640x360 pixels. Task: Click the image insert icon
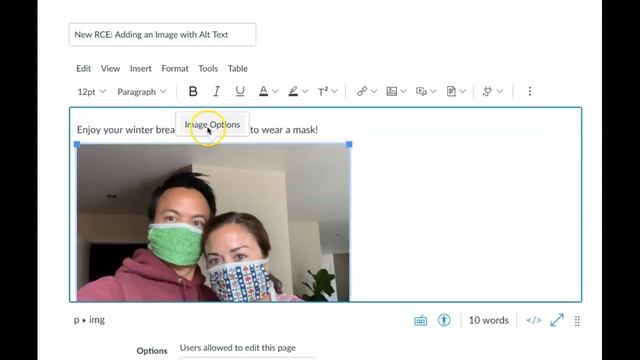click(x=391, y=91)
